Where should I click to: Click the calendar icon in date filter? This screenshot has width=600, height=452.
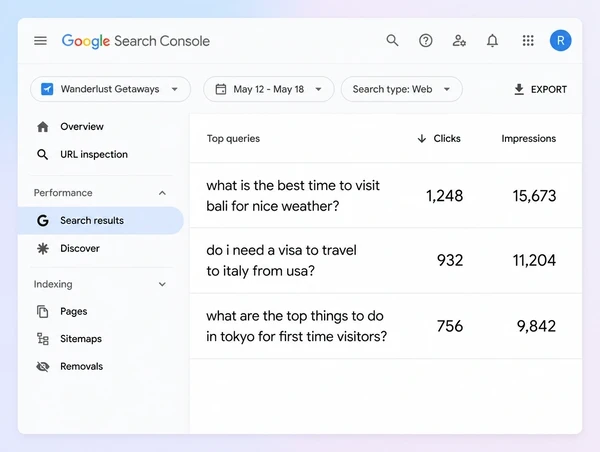coord(221,89)
